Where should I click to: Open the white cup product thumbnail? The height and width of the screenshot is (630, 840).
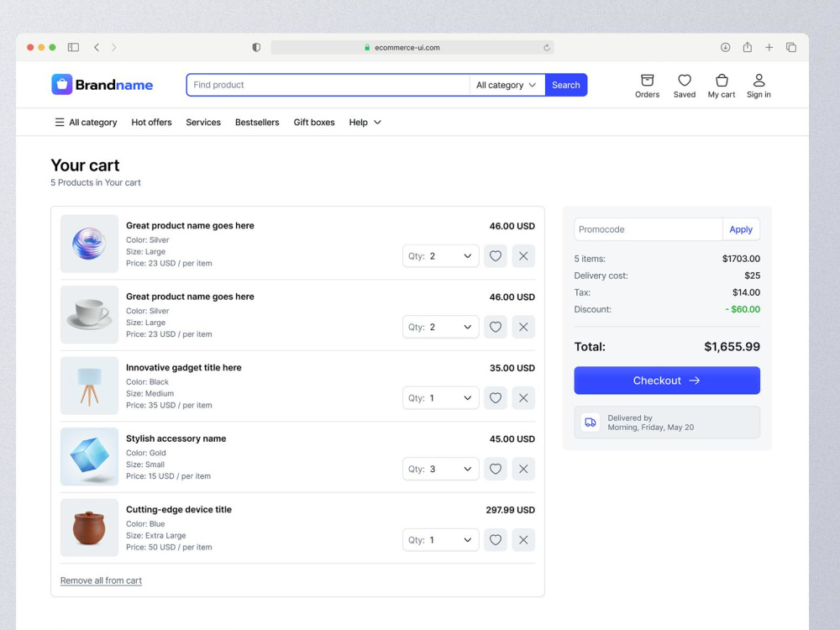click(x=90, y=314)
